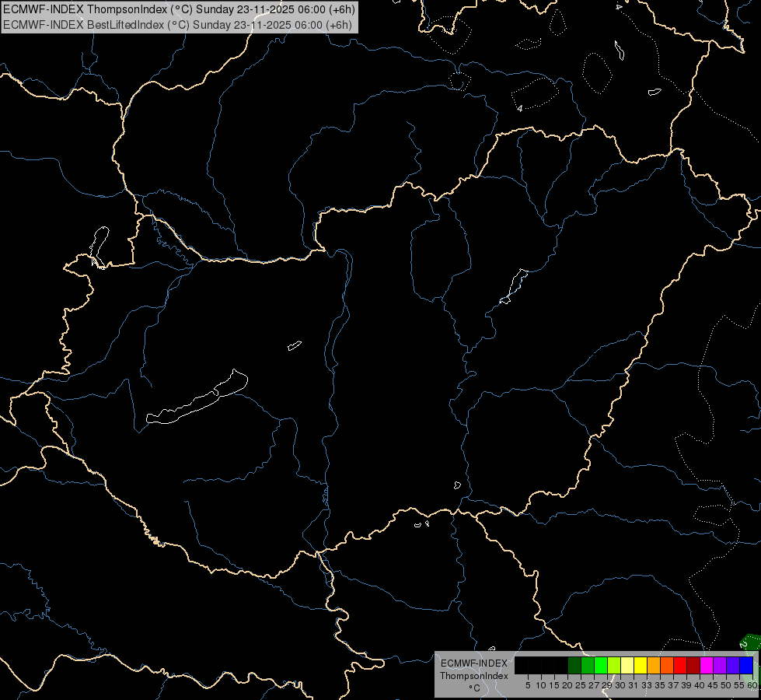The height and width of the screenshot is (700, 761).
Task: Click legend tick value "10"
Action: 541,685
